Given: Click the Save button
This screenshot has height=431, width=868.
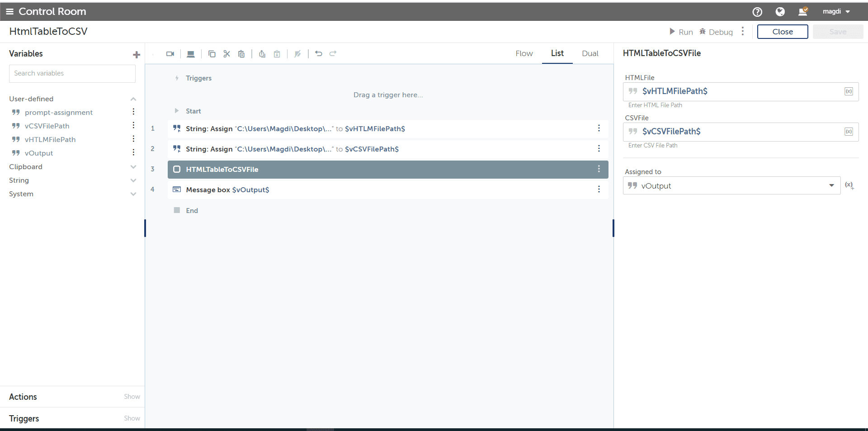Looking at the screenshot, I should point(838,32).
